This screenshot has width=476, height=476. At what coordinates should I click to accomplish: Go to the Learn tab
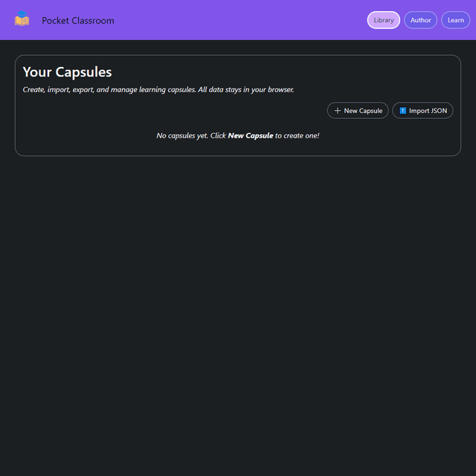tap(455, 20)
